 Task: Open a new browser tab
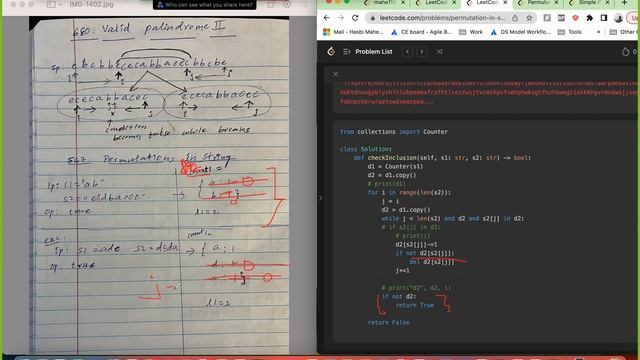(x=624, y=3)
